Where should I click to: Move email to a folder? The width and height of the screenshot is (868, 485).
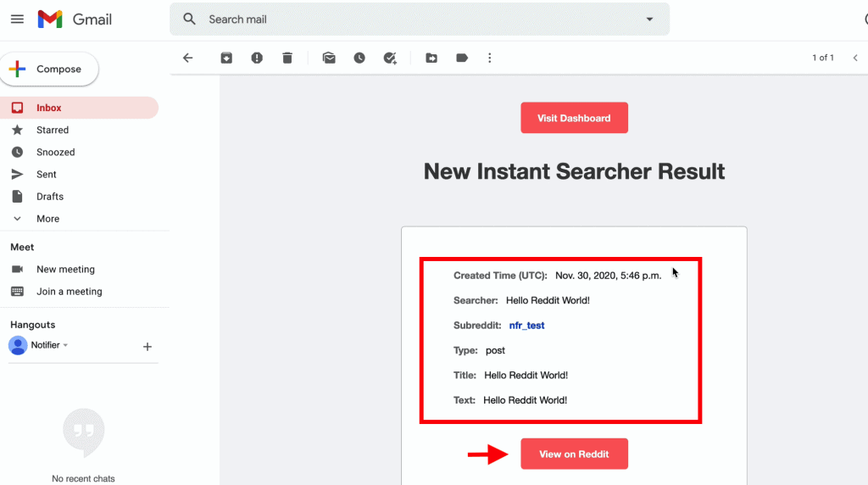click(431, 58)
